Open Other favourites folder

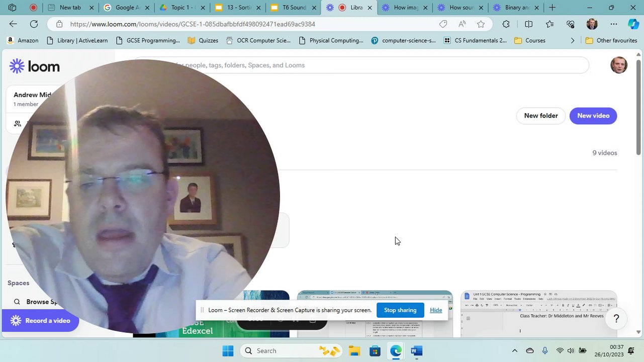tap(611, 40)
